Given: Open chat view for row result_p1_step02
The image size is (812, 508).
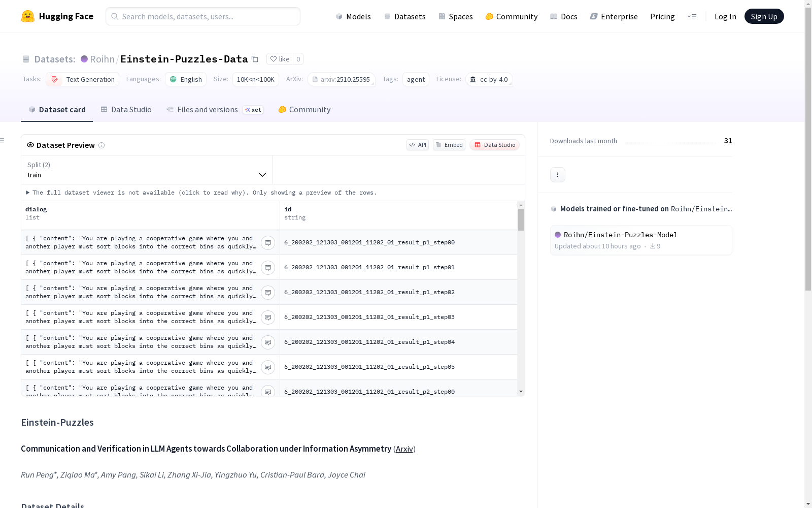Looking at the screenshot, I should [268, 293].
